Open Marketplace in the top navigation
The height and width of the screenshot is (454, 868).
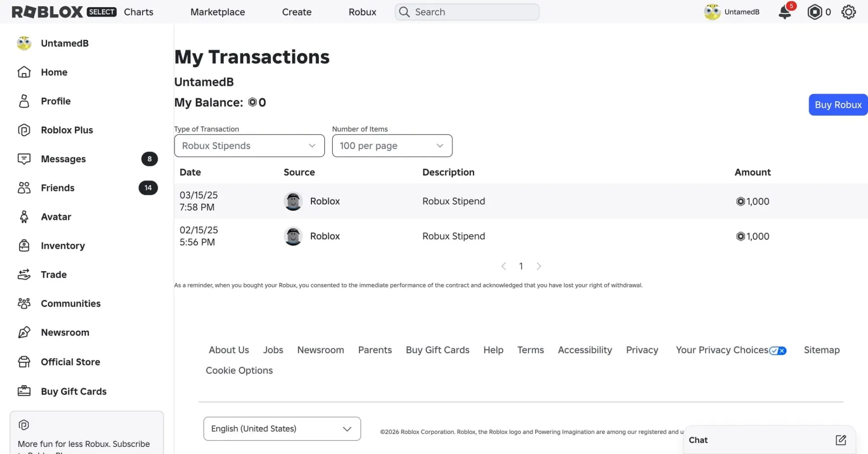pyautogui.click(x=217, y=12)
